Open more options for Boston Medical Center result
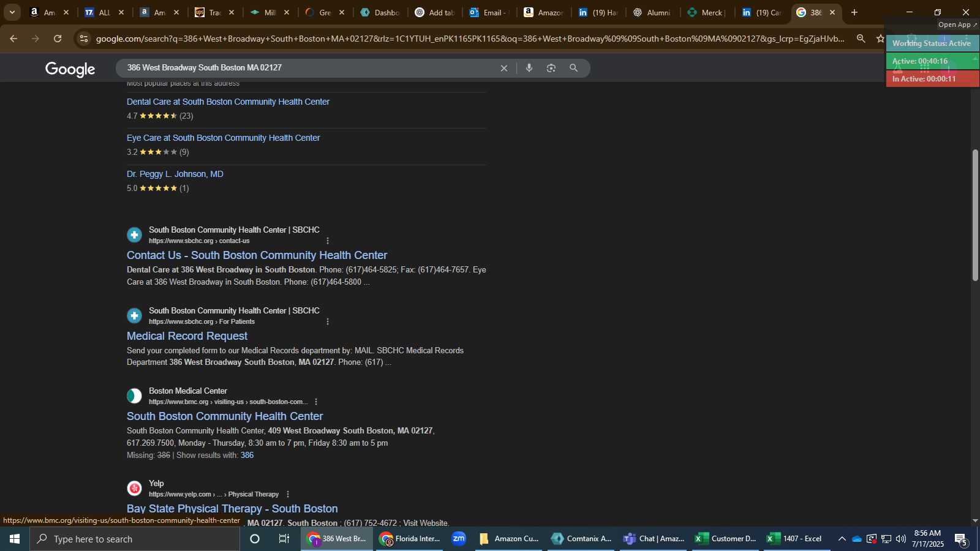Viewport: 980px width, 551px height. tap(316, 402)
